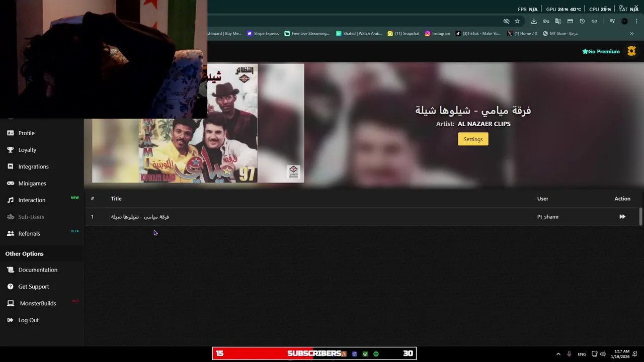Click the Spotify icon in taskbar
This screenshot has width=644, height=362.
tap(376, 354)
